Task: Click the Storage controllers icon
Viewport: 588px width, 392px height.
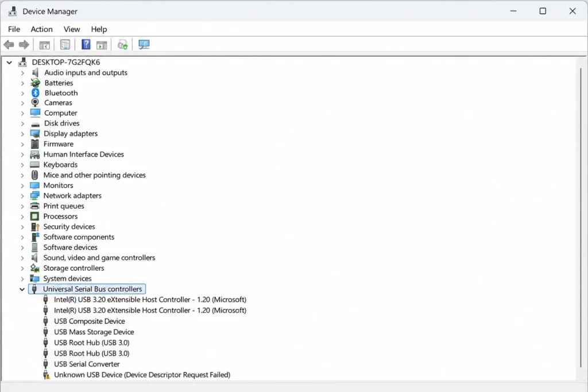Action: tap(34, 268)
